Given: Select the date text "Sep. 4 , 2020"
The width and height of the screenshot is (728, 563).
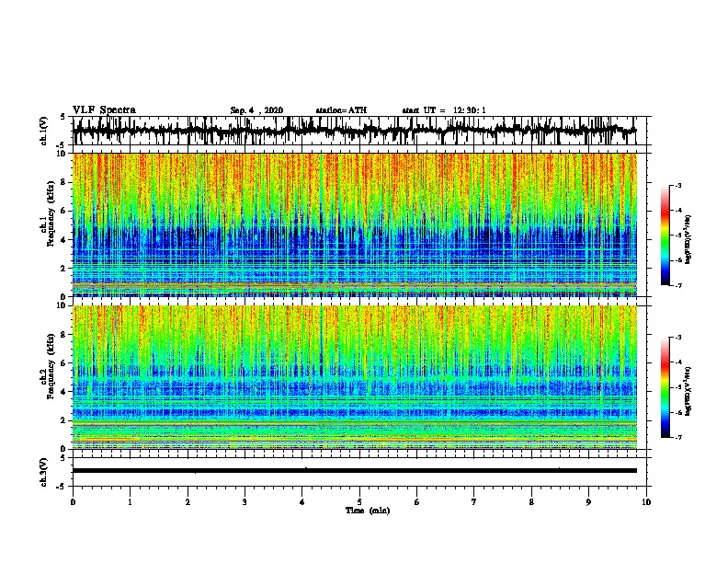Looking at the screenshot, I should click(256, 110).
